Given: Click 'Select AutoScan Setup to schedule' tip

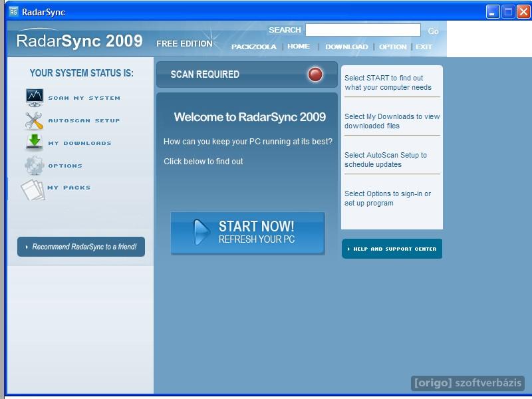Looking at the screenshot, I should point(386,160).
